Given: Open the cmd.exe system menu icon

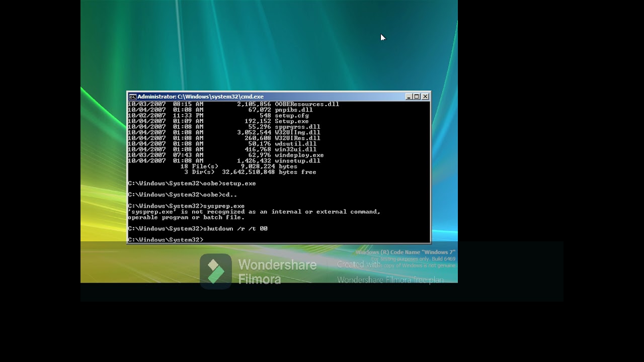Looking at the screenshot, I should pyautogui.click(x=132, y=97).
